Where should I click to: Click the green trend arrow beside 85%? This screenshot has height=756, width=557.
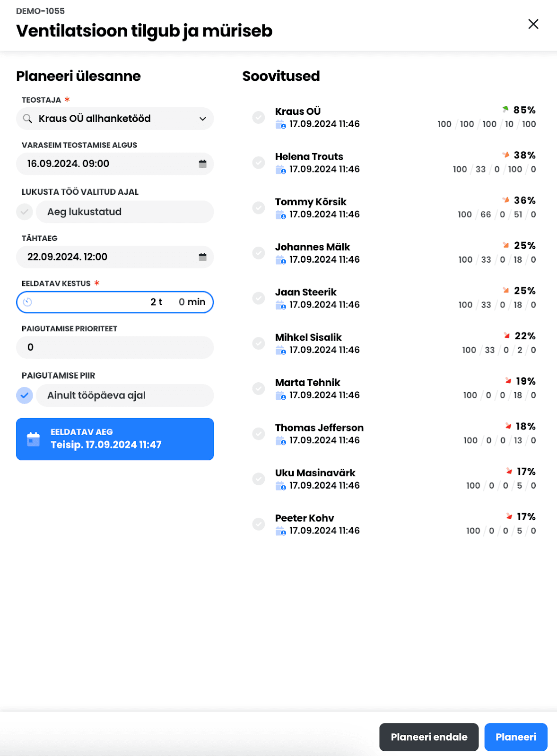point(505,110)
